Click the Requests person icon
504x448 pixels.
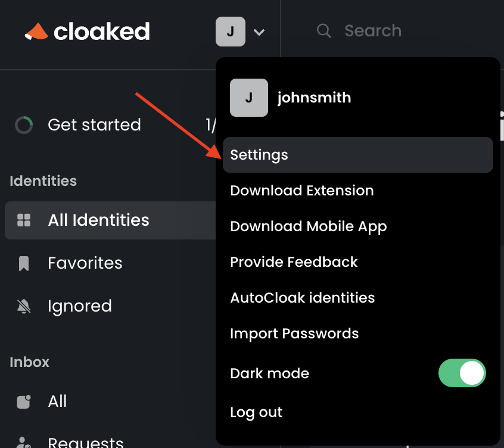point(24,443)
